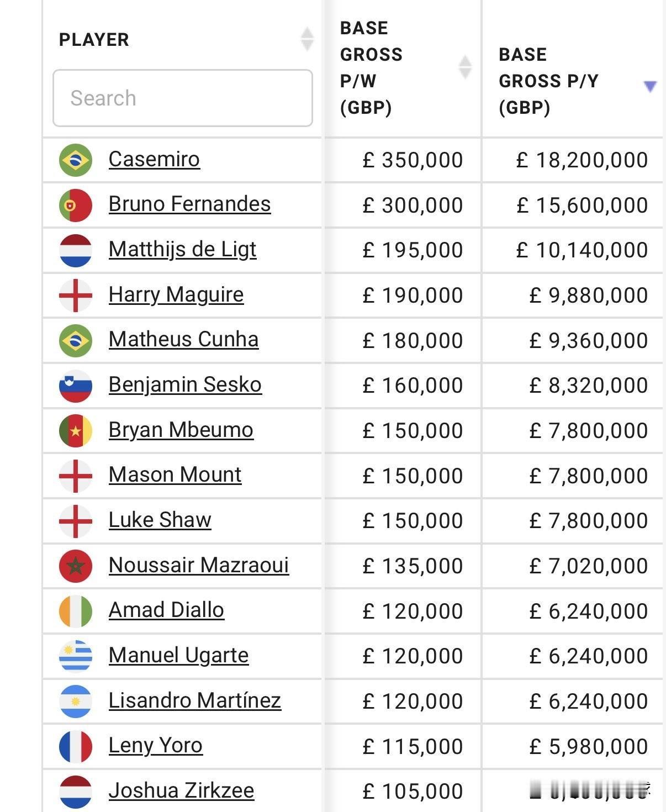Open Harry Maguire's player page
Screen dimensions: 666x812
(176, 294)
